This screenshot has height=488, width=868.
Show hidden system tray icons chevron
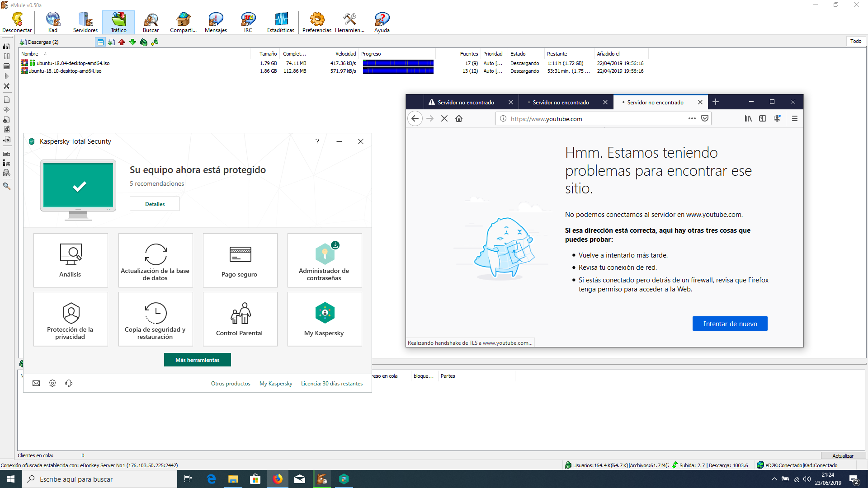coord(774,479)
